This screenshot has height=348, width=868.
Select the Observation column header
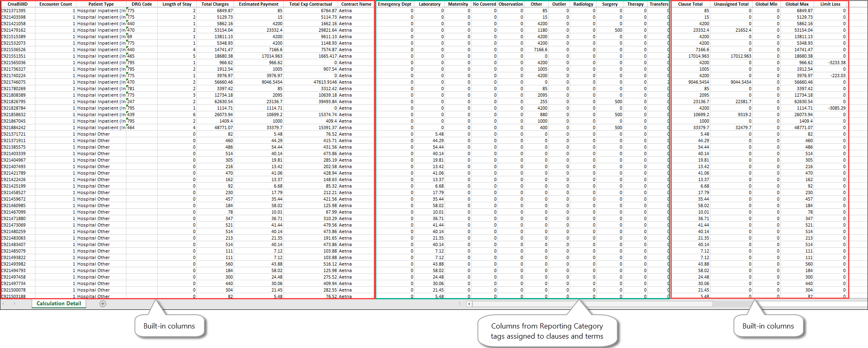tap(511, 4)
